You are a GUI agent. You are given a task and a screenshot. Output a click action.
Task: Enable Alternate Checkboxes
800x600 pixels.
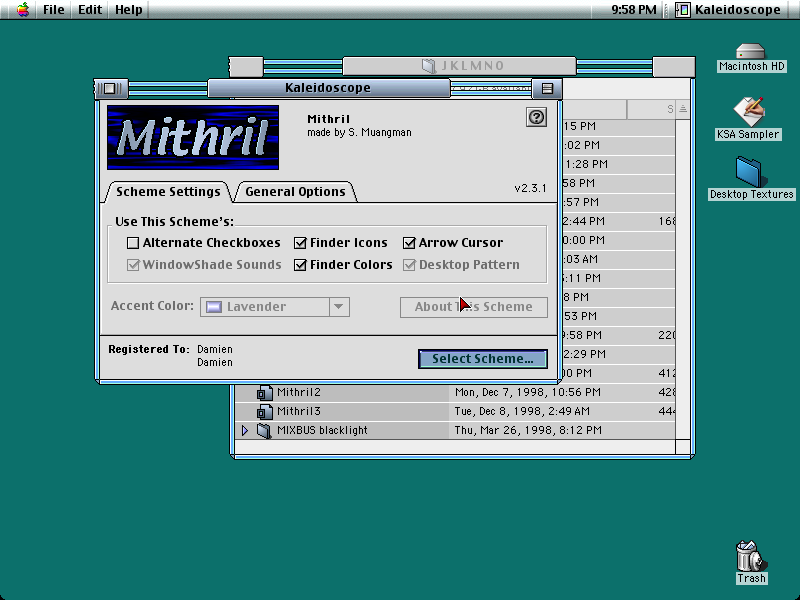point(133,243)
